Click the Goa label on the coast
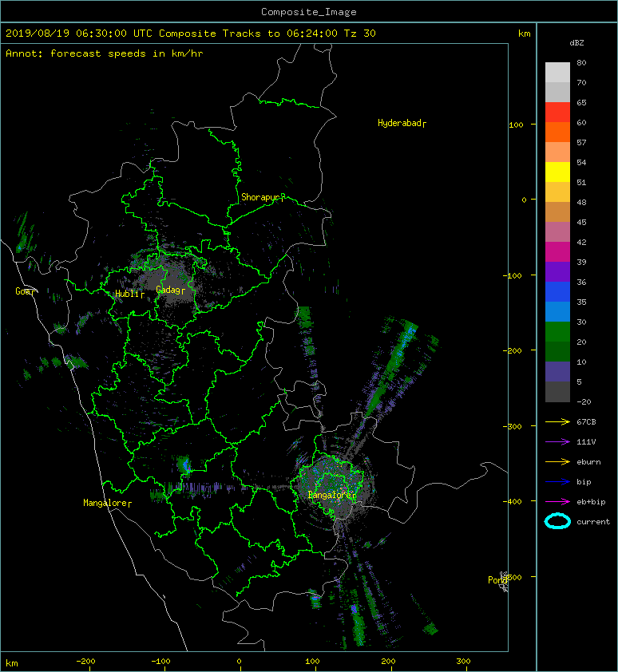 25,291
